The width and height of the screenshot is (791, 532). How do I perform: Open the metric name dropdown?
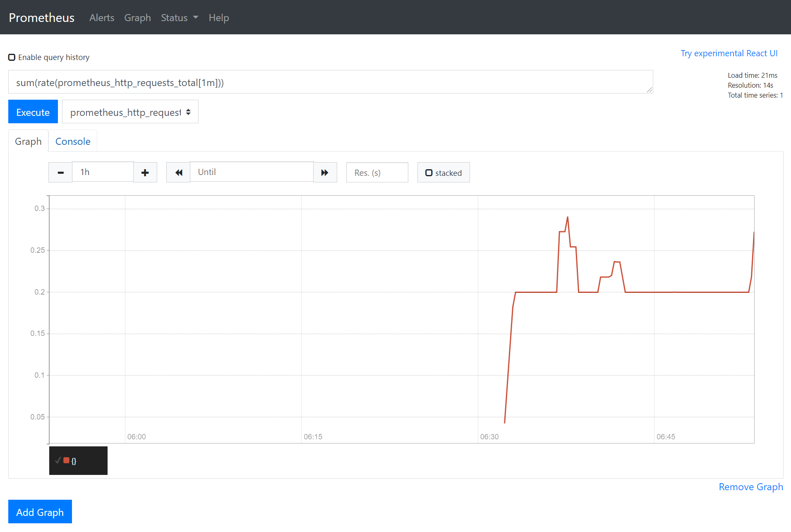(x=130, y=112)
